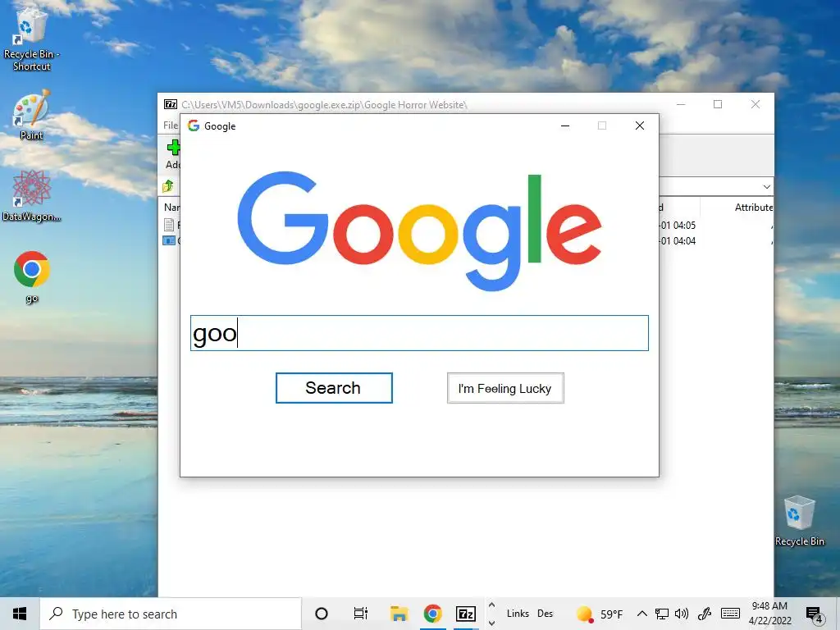This screenshot has width=840, height=630.
Task: Open the Windows Ink pen tray icon
Action: point(704,614)
